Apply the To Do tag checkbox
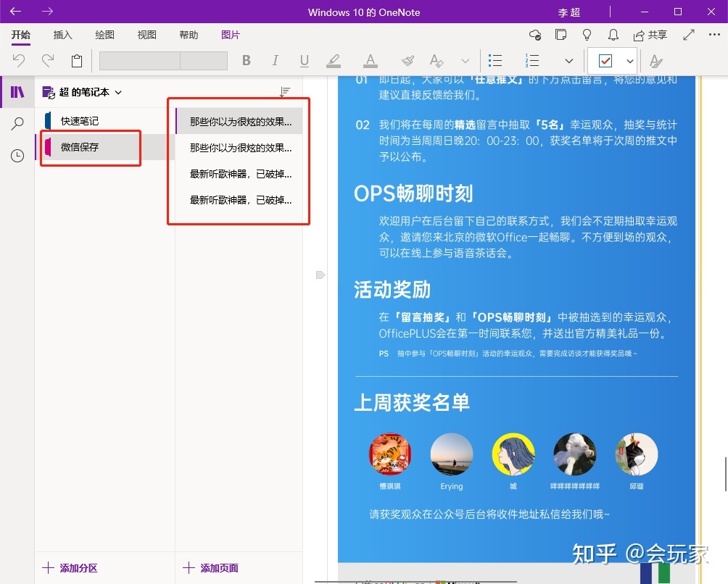 pos(606,61)
